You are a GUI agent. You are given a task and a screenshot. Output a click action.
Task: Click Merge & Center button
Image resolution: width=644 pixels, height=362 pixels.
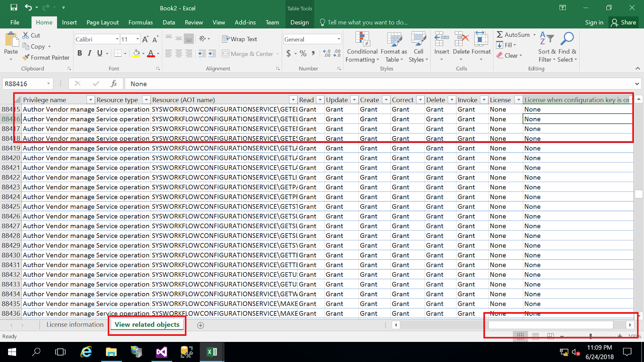click(x=250, y=53)
